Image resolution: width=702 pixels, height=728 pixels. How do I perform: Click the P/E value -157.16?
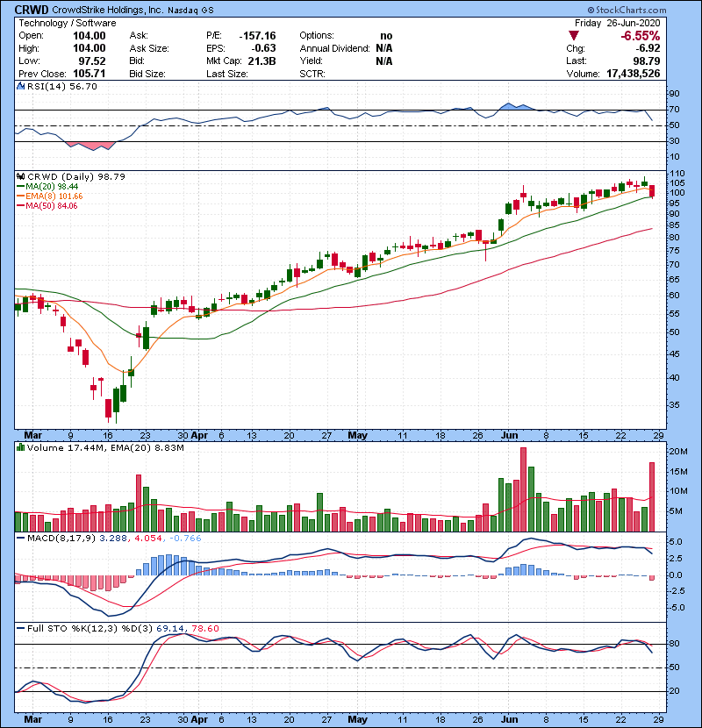pyautogui.click(x=257, y=36)
